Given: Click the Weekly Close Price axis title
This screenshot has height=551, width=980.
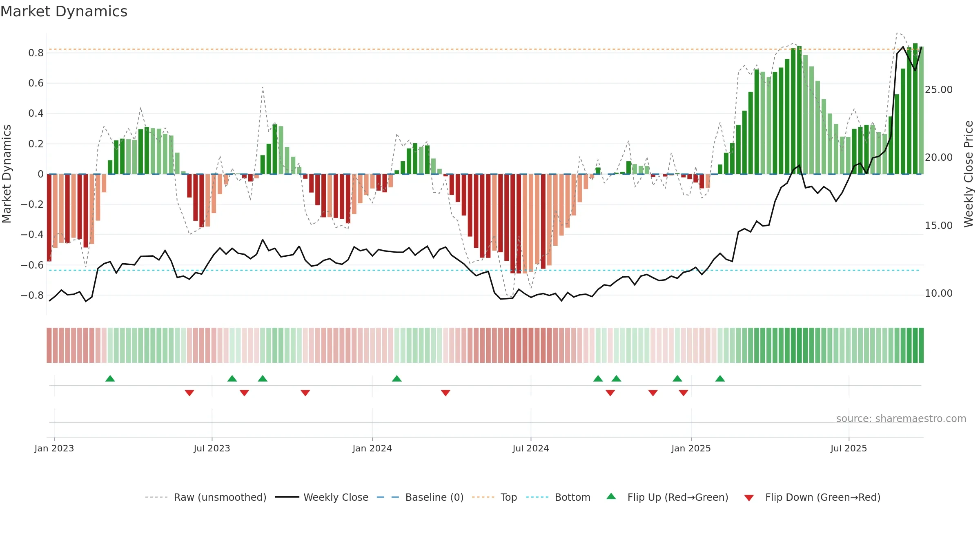Looking at the screenshot, I should click(x=969, y=174).
